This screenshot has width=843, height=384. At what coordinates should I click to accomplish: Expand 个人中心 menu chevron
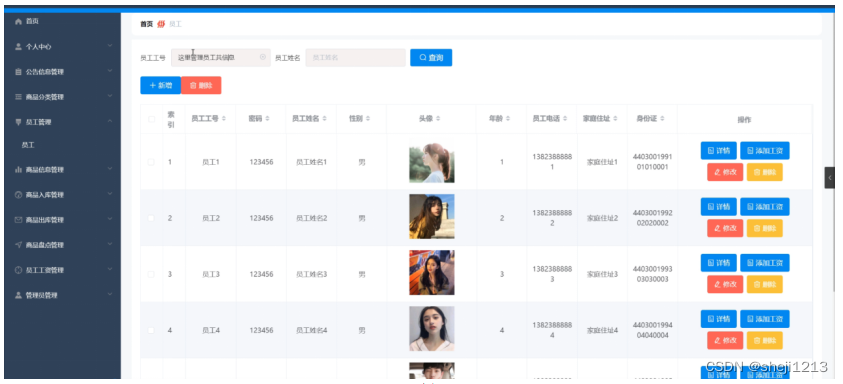110,46
